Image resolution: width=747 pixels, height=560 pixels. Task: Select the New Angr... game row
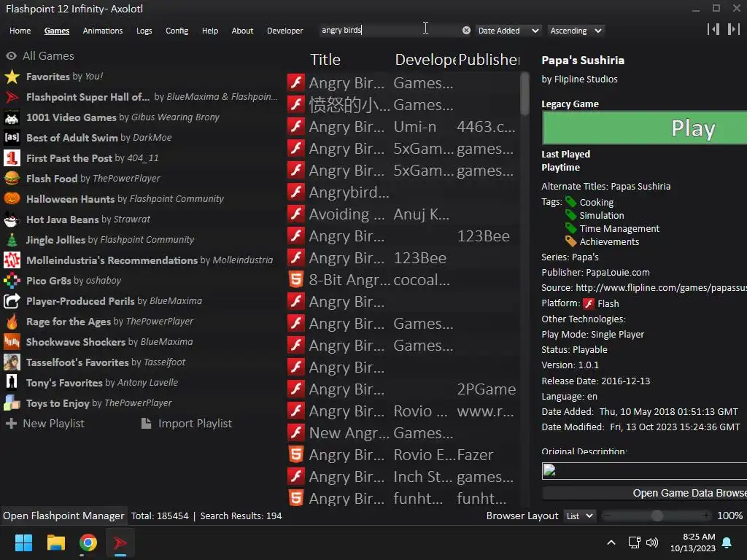pyautogui.click(x=403, y=433)
